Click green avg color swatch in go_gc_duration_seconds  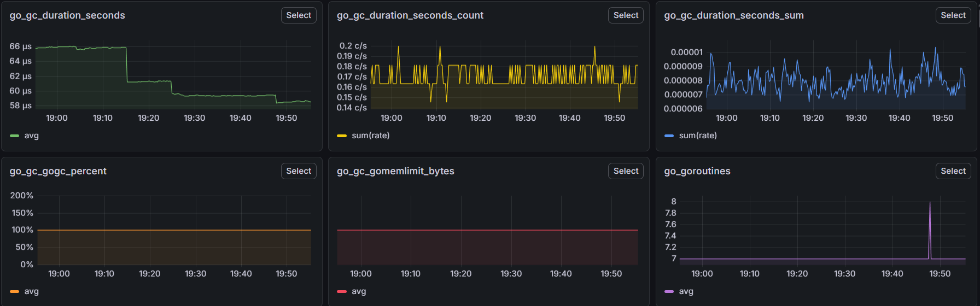point(15,136)
